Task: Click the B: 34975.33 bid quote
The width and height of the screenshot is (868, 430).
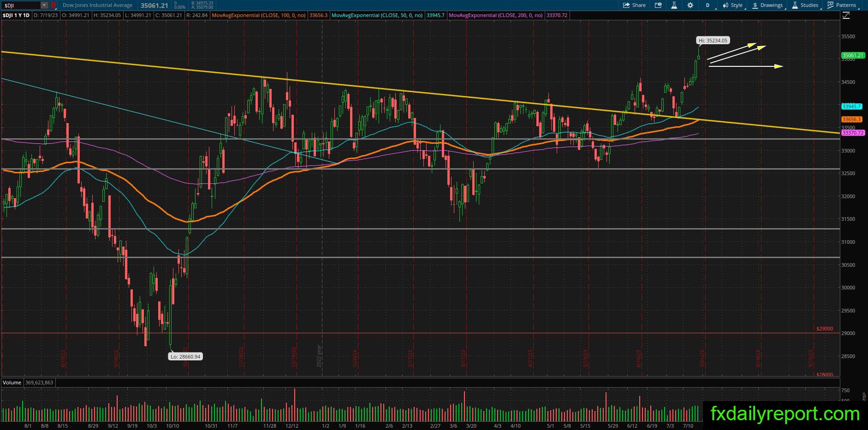Action: click(x=202, y=3)
